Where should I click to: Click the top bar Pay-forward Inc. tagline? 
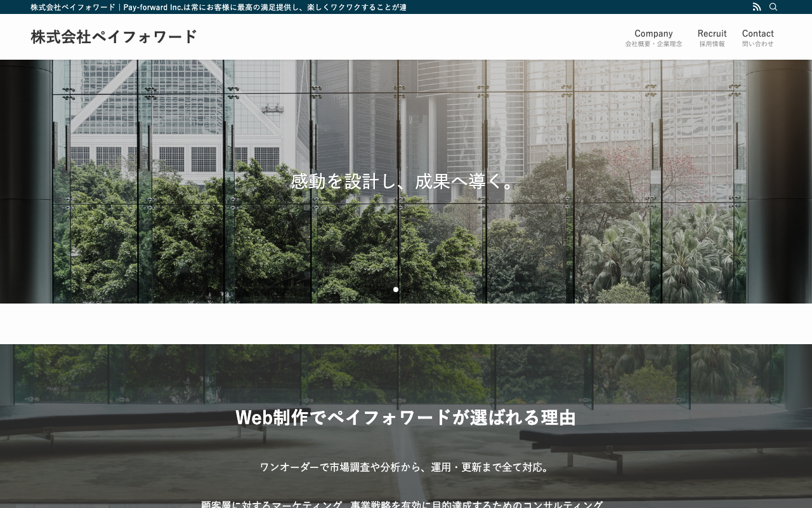[x=219, y=7]
